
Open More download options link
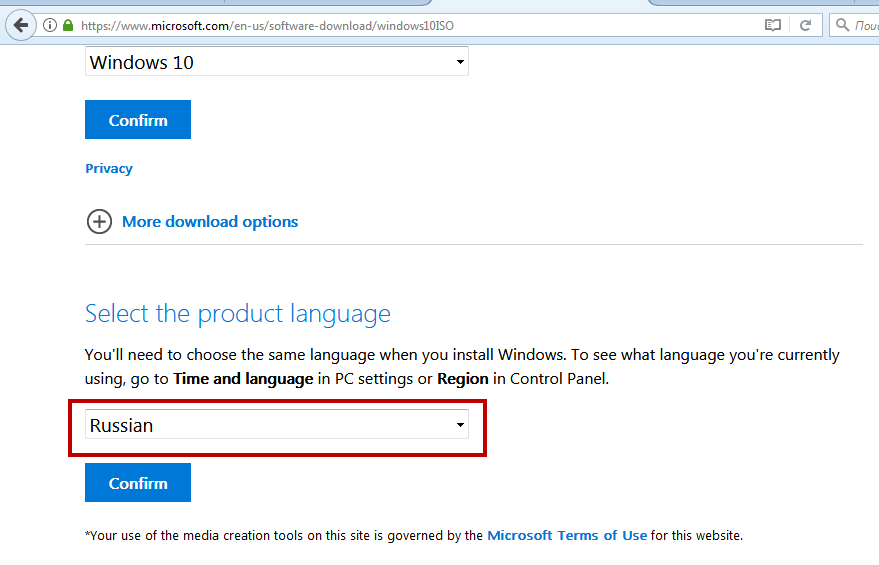(210, 222)
